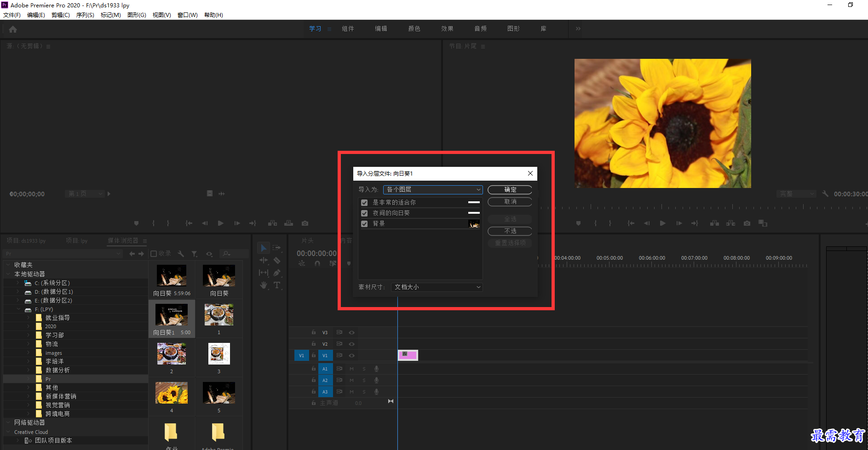Select the Razor tool
Screen dimensions: 868x450
click(x=277, y=260)
